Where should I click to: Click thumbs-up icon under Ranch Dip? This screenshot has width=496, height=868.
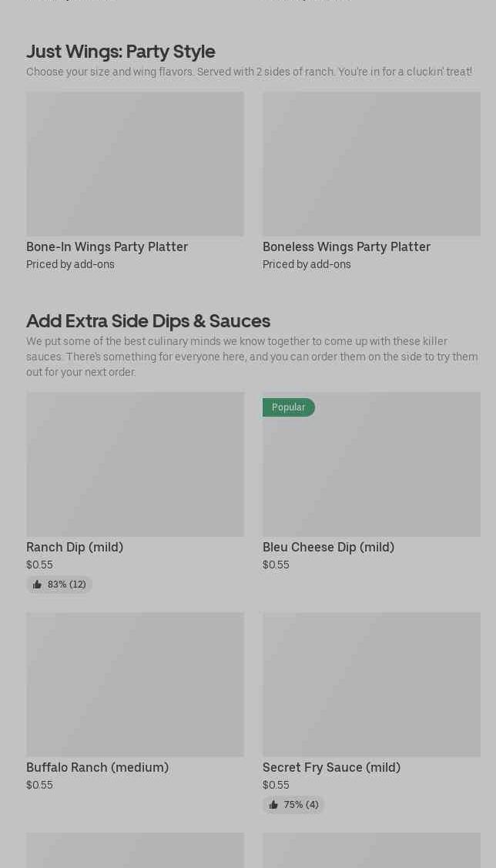[37, 585]
